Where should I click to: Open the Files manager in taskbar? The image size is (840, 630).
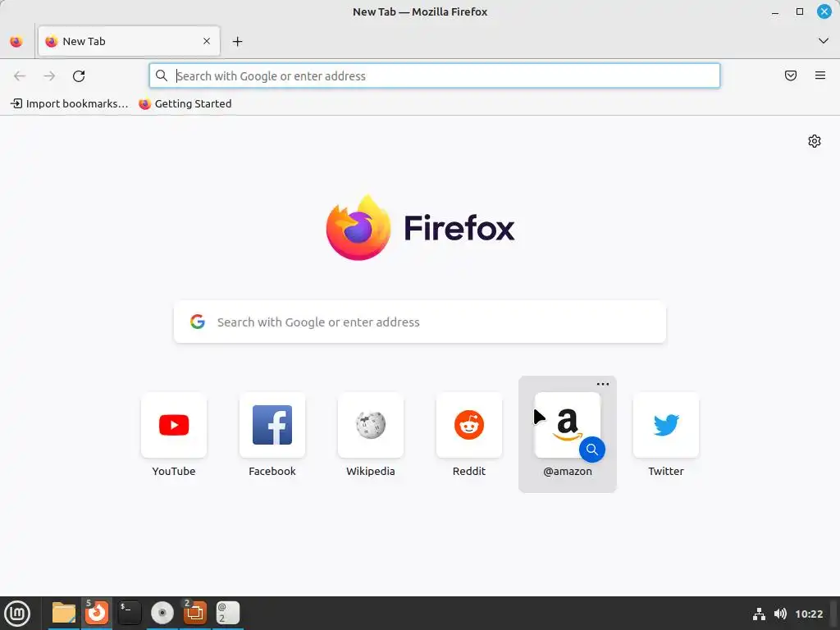pyautogui.click(x=64, y=614)
